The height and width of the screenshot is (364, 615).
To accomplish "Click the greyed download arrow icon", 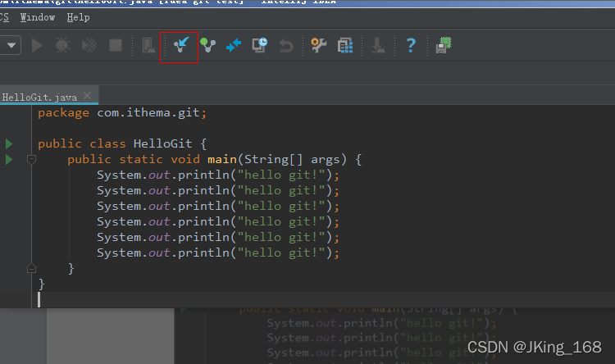I will click(x=378, y=46).
